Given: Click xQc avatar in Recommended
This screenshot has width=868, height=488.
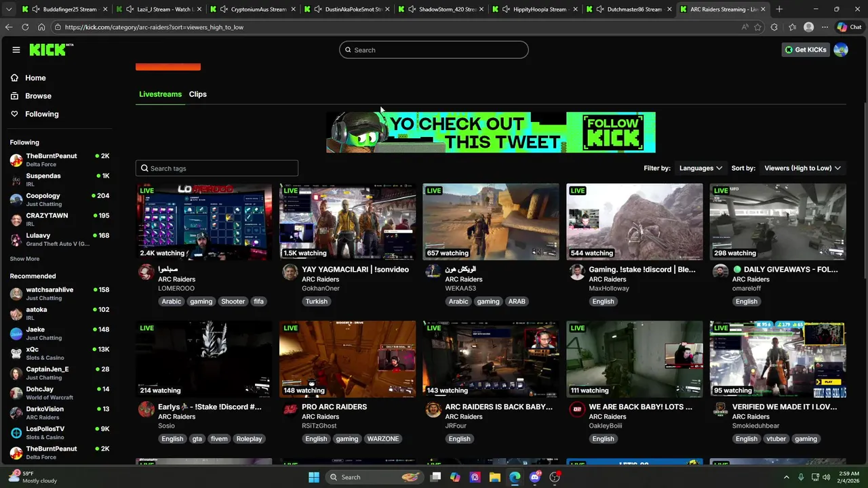Looking at the screenshot, I should coord(16,353).
